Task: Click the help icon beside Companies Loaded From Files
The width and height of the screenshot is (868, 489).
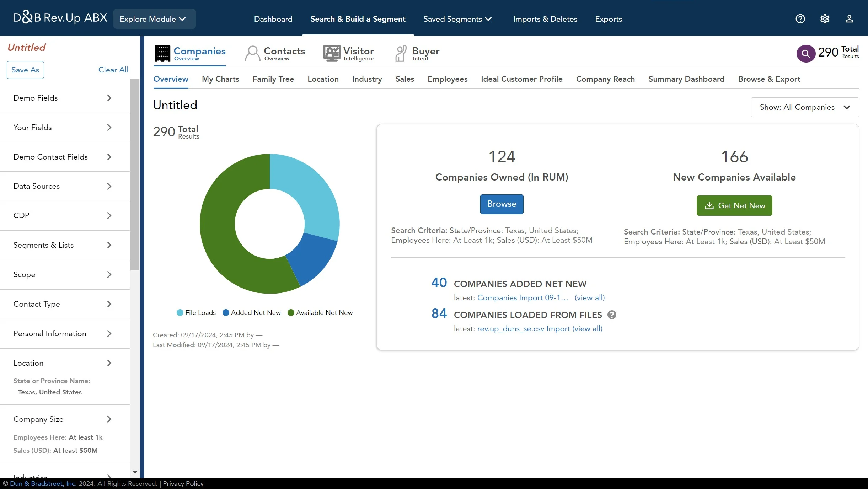Action: pyautogui.click(x=612, y=315)
